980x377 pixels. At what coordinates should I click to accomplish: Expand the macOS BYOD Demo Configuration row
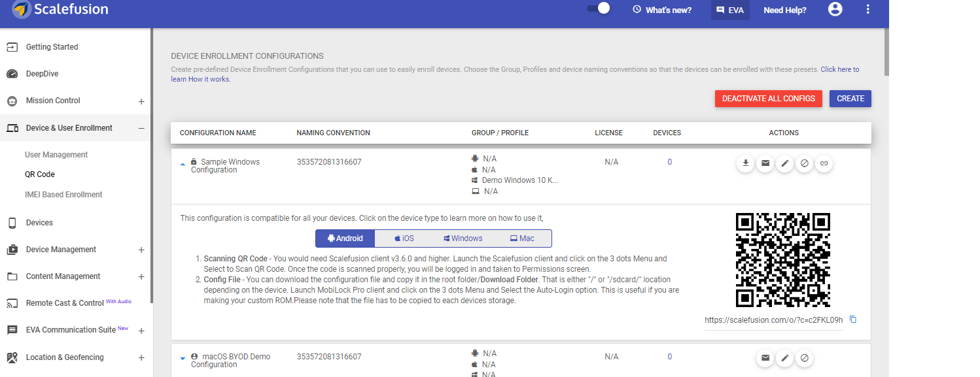pyautogui.click(x=183, y=358)
